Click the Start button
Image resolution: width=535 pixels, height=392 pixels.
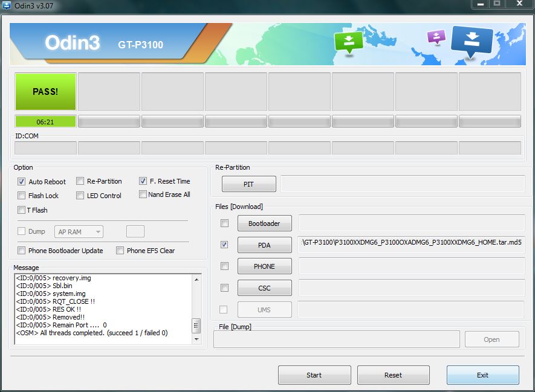click(x=314, y=375)
